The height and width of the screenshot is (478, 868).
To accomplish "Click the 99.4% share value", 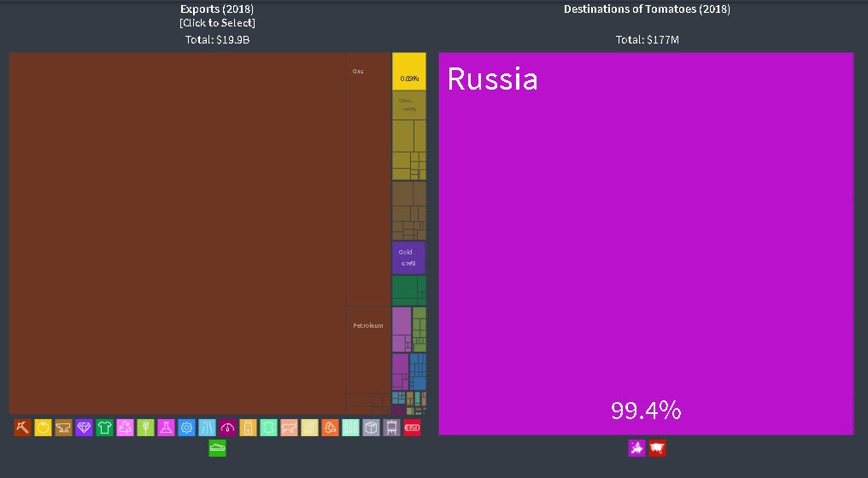I will coord(646,411).
